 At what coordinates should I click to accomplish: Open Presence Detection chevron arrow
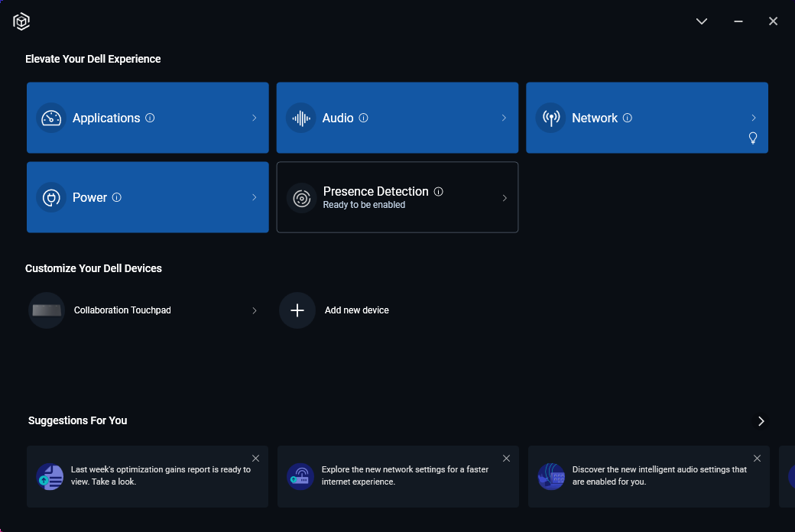coord(505,198)
